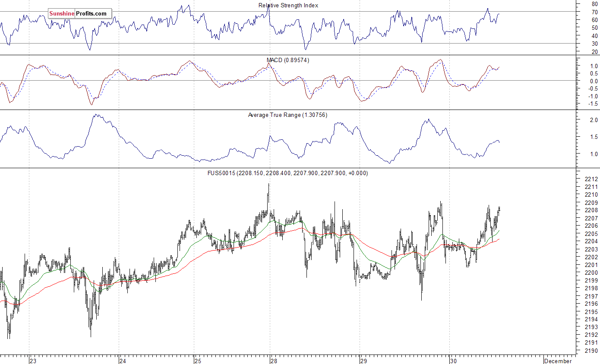The image size is (600, 364).
Task: Select the Relative Strength Index title
Action: (288, 5)
